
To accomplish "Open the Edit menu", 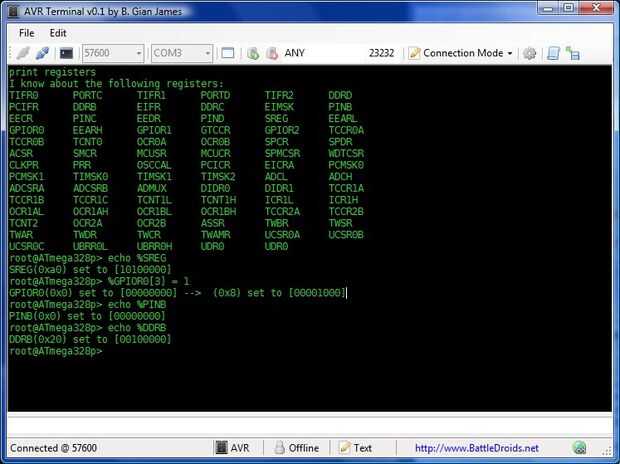I will point(58,33).
